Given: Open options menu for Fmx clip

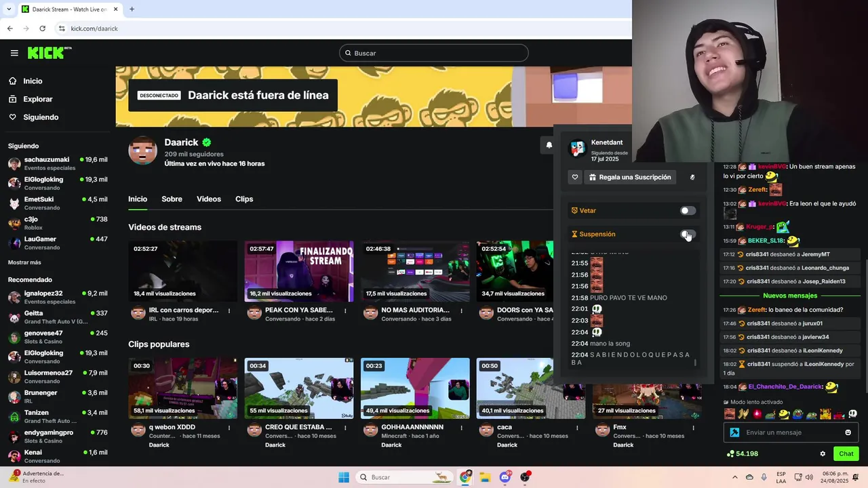Looking at the screenshot, I should point(693,428).
